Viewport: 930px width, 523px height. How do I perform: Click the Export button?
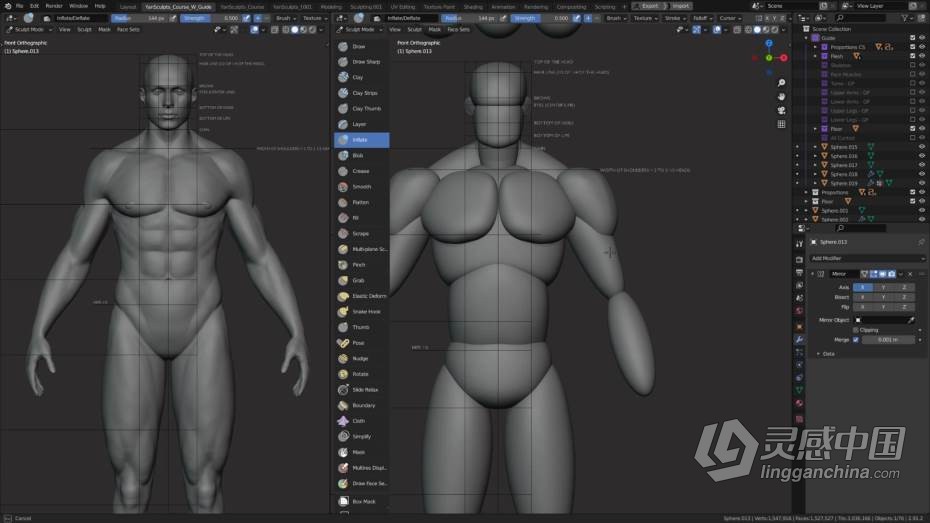point(650,6)
